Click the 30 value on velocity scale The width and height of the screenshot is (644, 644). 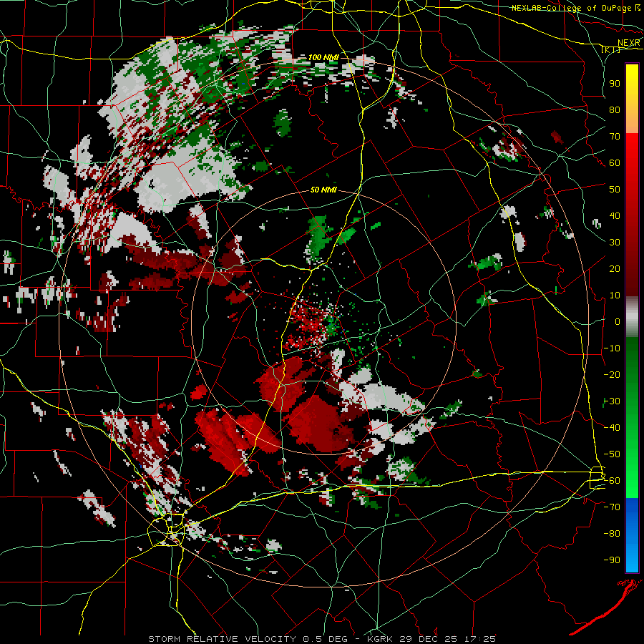(615, 243)
